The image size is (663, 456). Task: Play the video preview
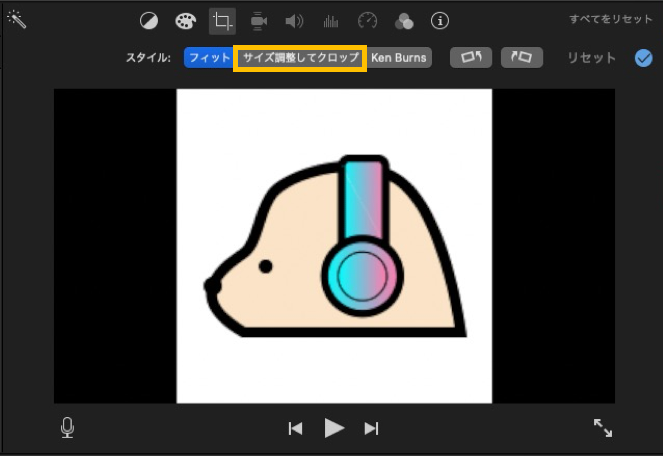pyautogui.click(x=334, y=428)
